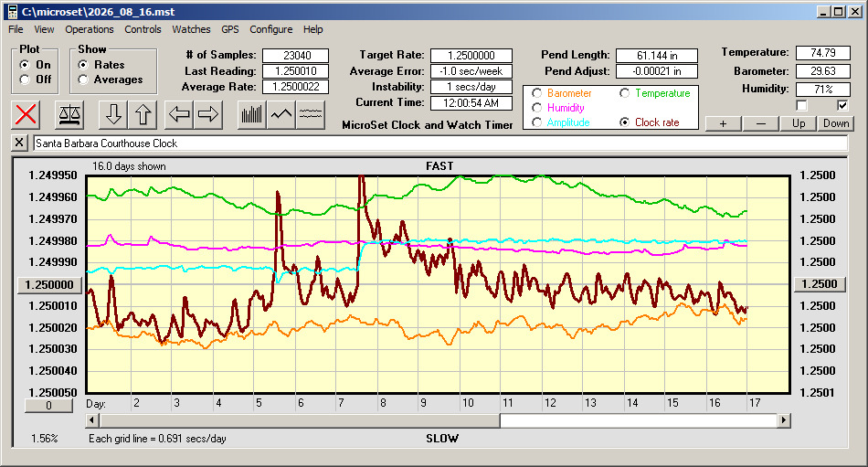
Task: Open the File menu
Action: coord(16,29)
